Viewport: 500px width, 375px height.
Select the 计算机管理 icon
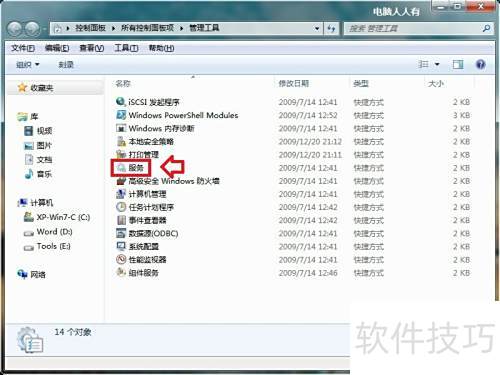tap(120, 194)
